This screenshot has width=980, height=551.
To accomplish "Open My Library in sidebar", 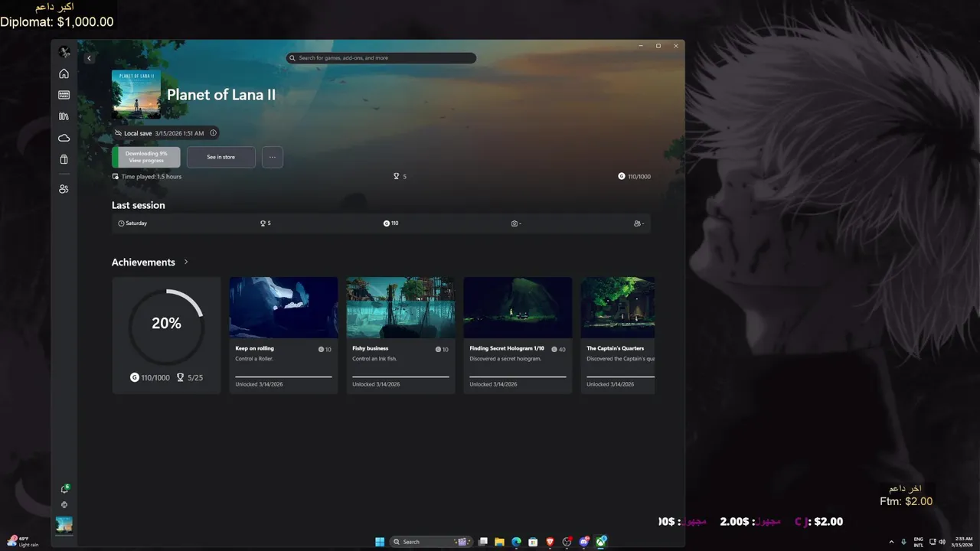I will (x=64, y=116).
